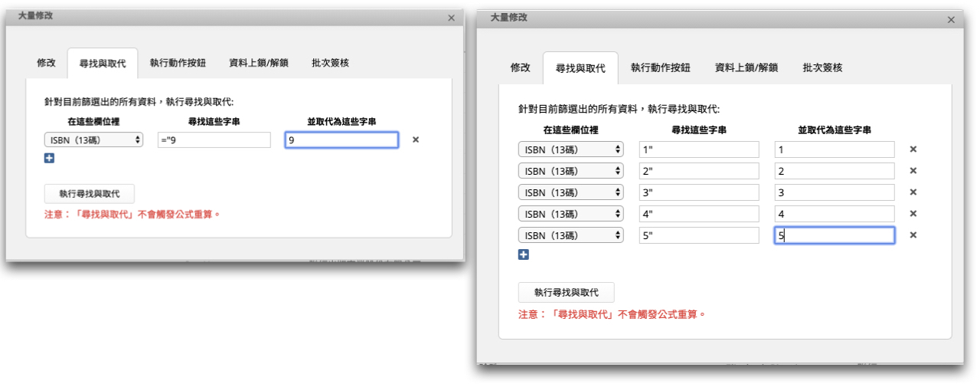Remove the row that finds ="9

point(416,139)
